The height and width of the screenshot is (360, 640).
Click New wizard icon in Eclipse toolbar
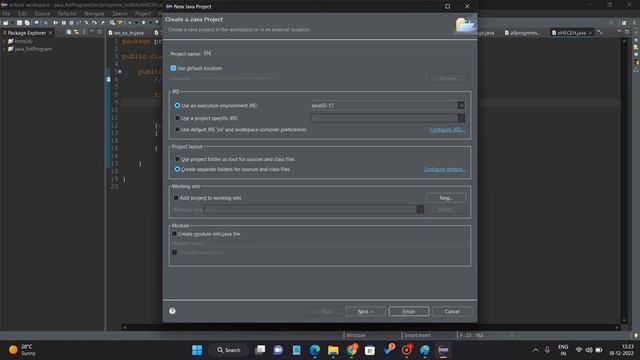5,23
